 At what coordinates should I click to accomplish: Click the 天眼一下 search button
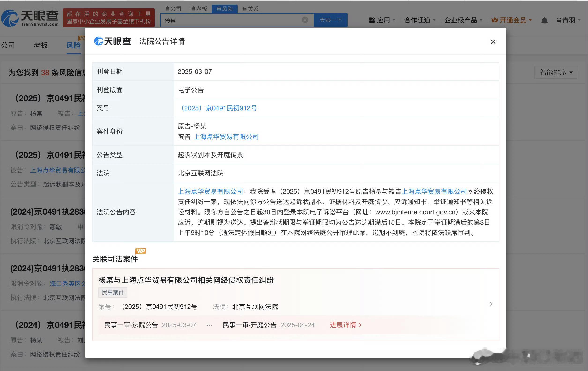coord(331,20)
